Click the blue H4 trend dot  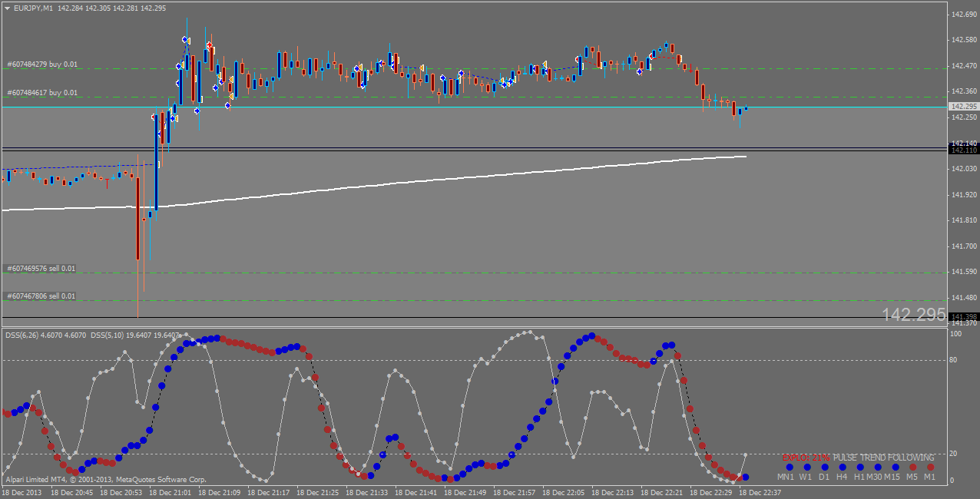(x=842, y=467)
